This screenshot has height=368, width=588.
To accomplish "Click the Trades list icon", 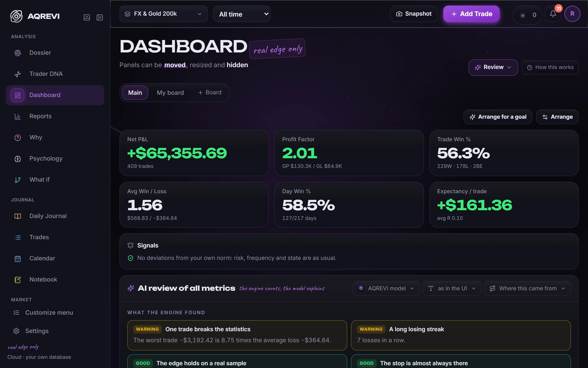I will pyautogui.click(x=17, y=237).
